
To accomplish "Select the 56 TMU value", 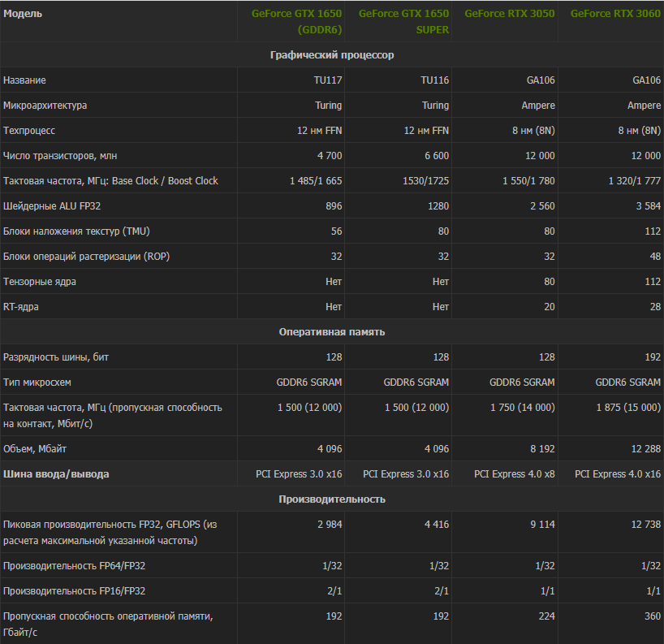I will point(336,231).
